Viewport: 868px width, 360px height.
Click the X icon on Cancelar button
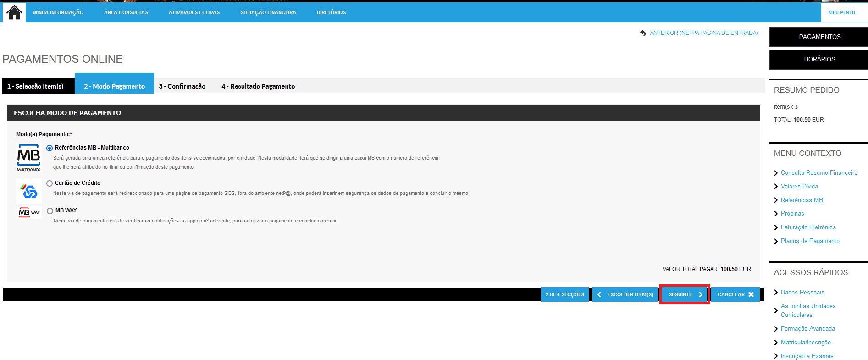point(751,294)
